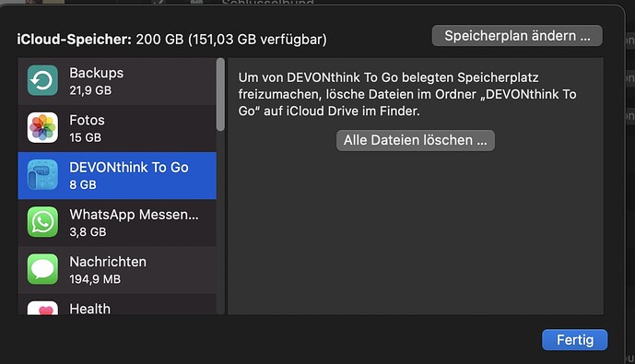
Task: Select the Fotos label text in the list
Action: pyautogui.click(x=87, y=120)
